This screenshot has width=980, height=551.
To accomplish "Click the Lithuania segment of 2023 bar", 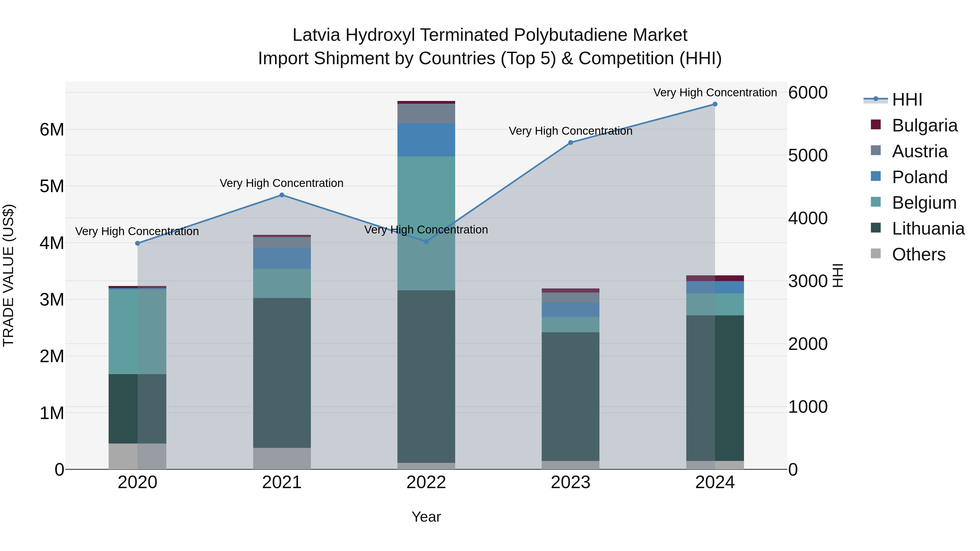I will (x=571, y=397).
